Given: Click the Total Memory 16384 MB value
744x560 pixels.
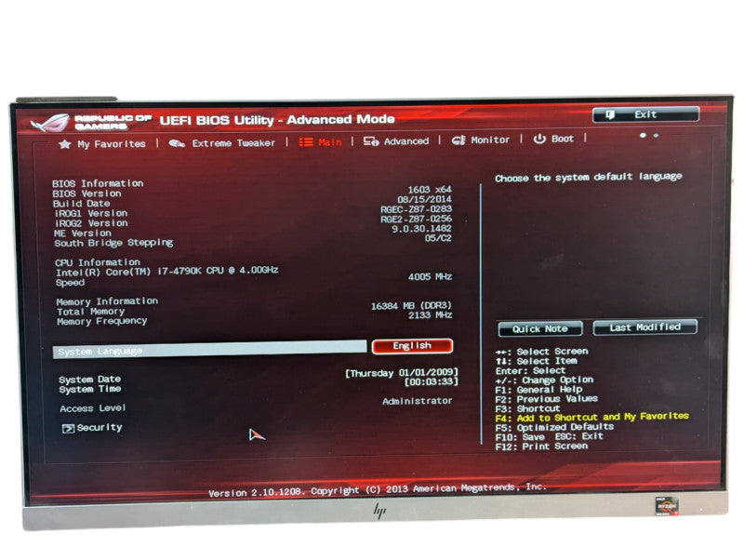Looking at the screenshot, I should click(411, 306).
